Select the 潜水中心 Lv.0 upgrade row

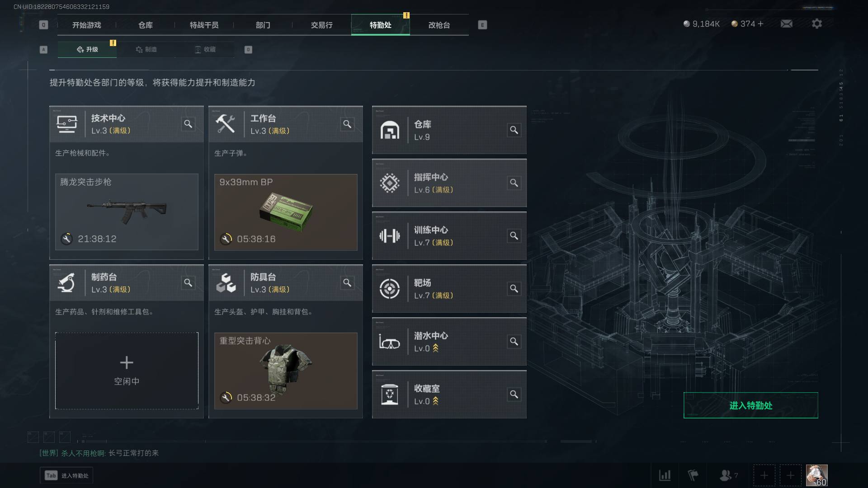[449, 342]
